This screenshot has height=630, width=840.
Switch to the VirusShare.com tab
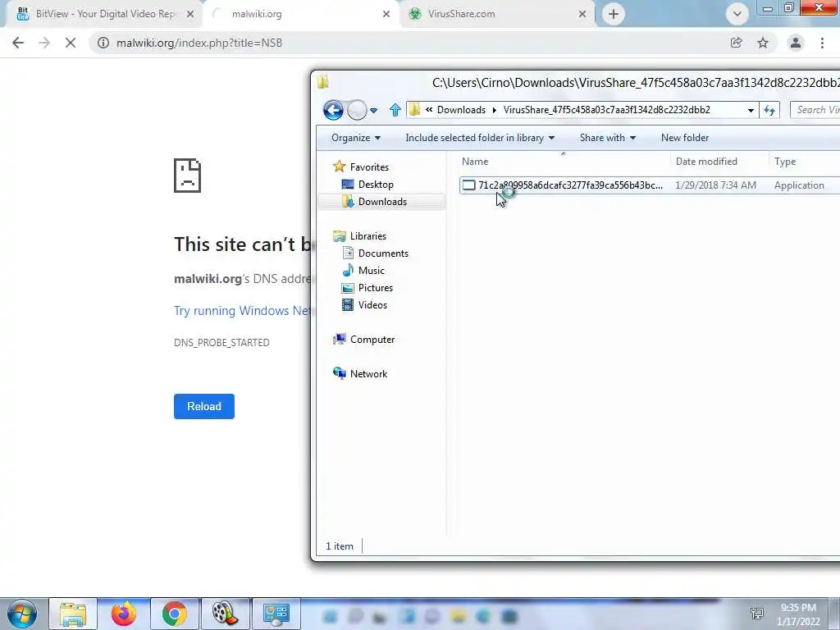coord(497,14)
